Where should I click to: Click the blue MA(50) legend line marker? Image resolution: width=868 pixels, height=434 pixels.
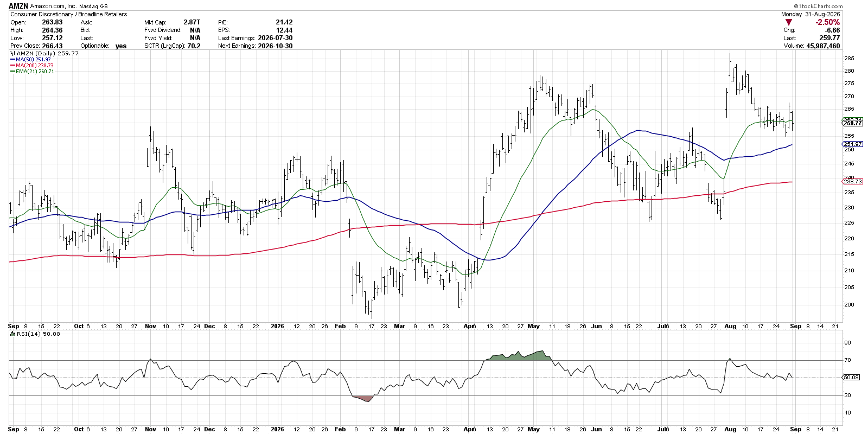click(x=12, y=60)
